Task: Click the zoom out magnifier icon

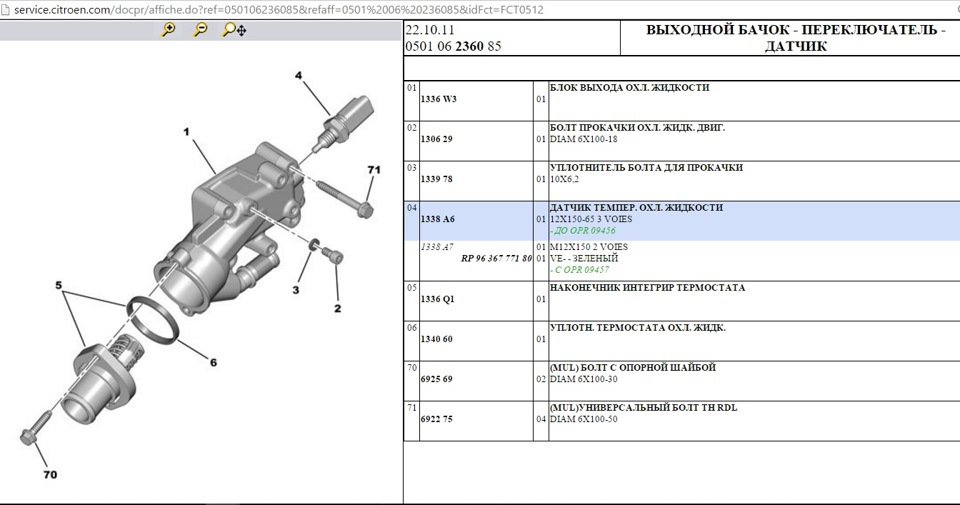Action: click(200, 29)
